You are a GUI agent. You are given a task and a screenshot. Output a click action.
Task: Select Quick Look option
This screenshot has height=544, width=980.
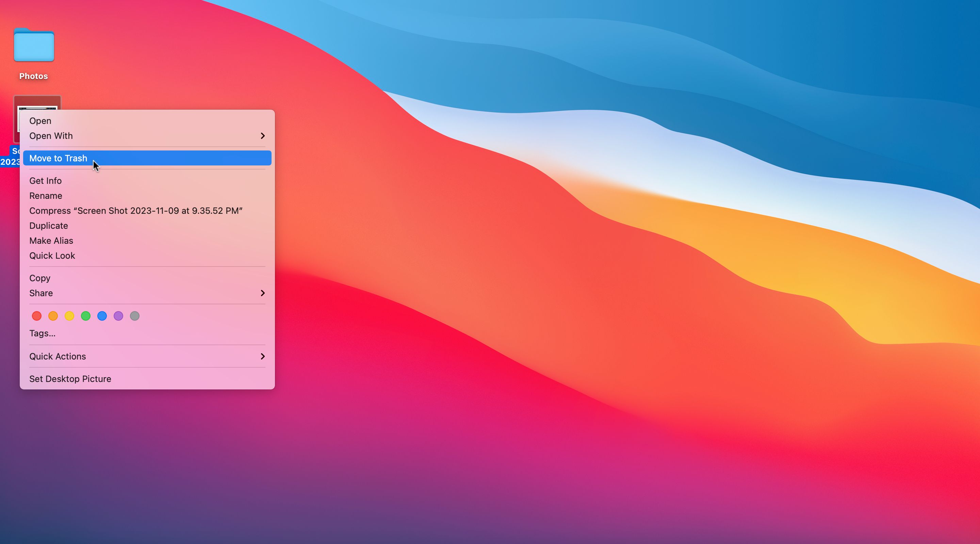(x=52, y=256)
